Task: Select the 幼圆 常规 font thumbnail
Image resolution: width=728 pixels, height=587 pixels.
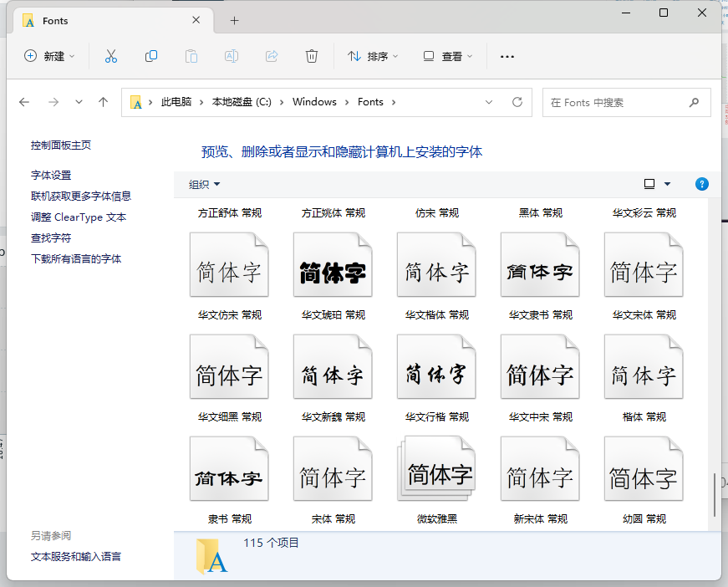Action: 644,468
